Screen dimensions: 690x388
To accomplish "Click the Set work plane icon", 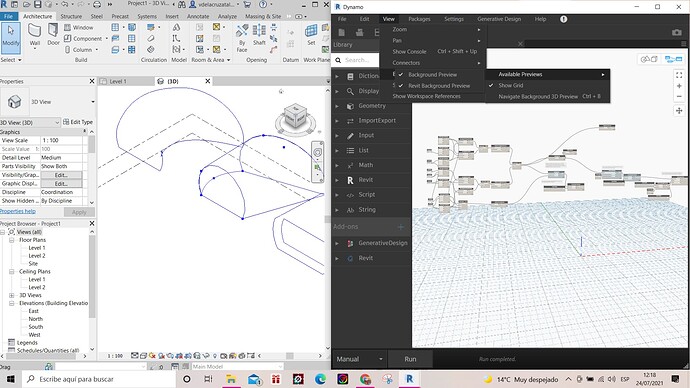I will click(x=311, y=35).
